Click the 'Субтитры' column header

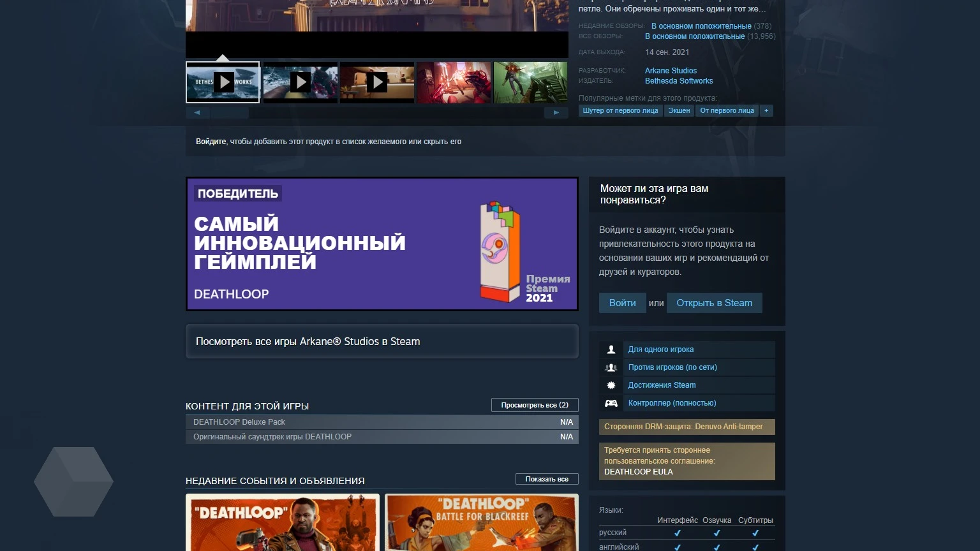pos(755,520)
